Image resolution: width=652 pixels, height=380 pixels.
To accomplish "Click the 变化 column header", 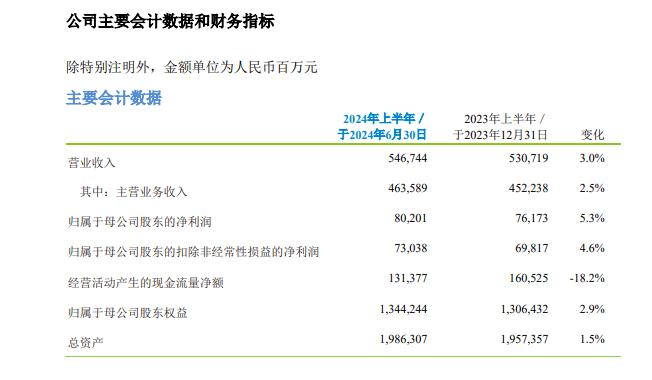I will (x=592, y=134).
